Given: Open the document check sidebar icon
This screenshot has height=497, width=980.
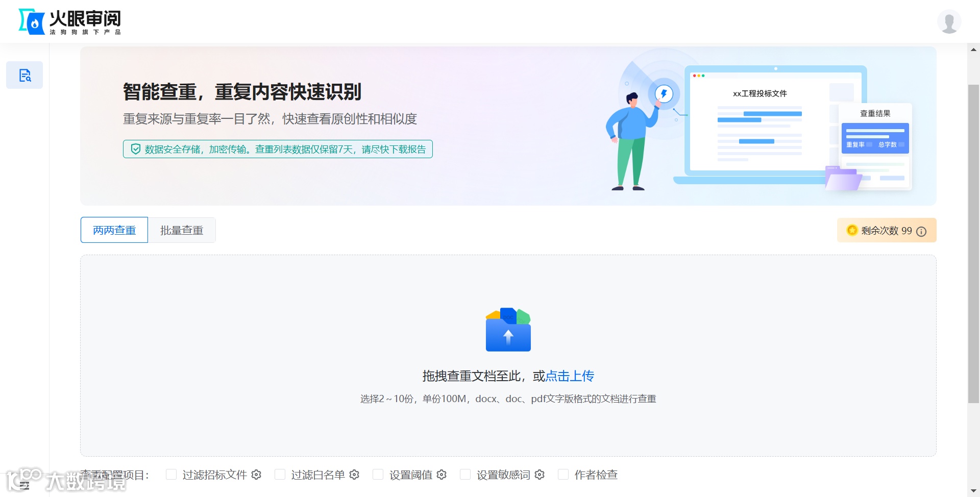Looking at the screenshot, I should click(24, 75).
